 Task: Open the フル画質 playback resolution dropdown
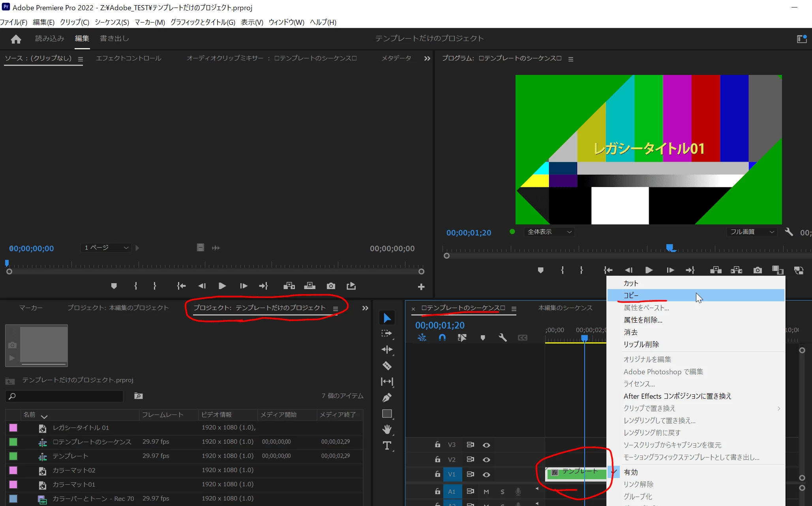(752, 232)
